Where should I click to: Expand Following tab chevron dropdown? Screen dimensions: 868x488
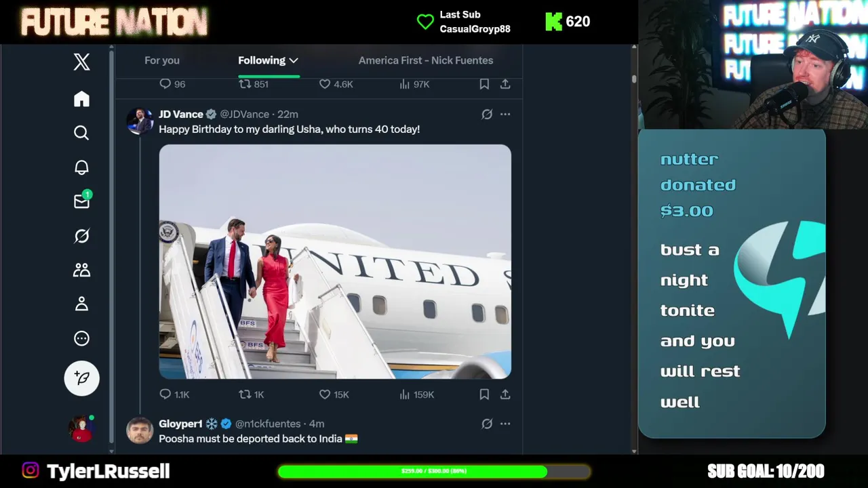[x=293, y=60]
